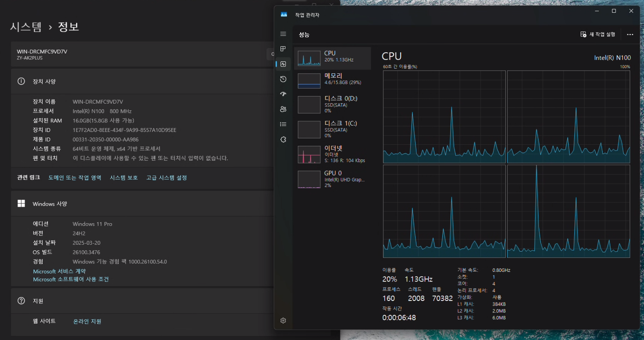This screenshot has height=340, width=644.
Task: Select the CPU performance item
Action: click(332, 58)
